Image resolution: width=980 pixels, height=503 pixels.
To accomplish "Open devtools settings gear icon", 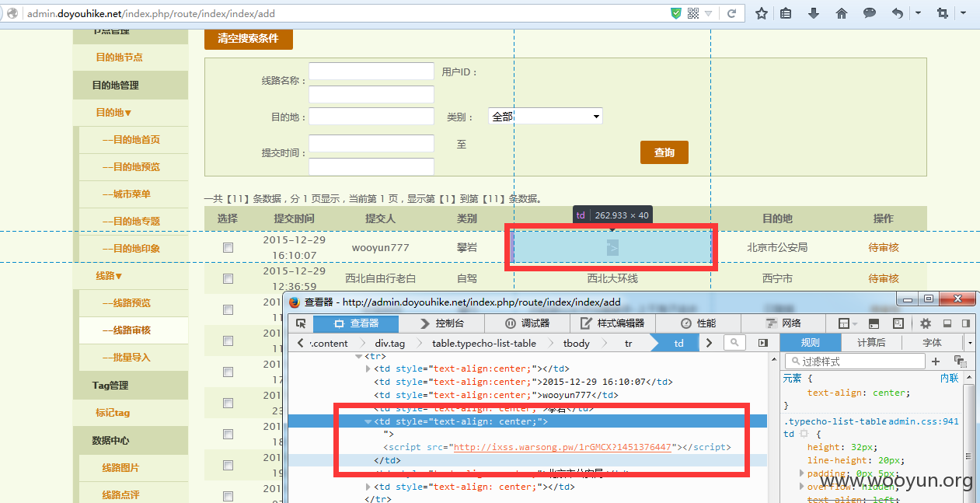I will (926, 323).
